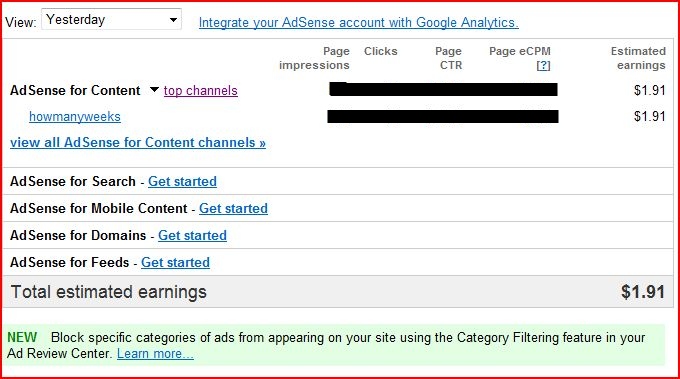Open the Page eCPM help [?] link

tap(543, 65)
